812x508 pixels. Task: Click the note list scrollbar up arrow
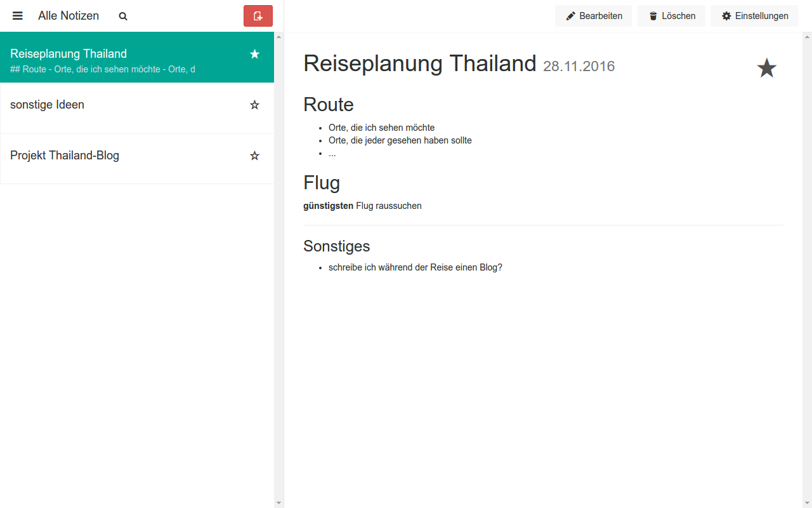pyautogui.click(x=278, y=36)
